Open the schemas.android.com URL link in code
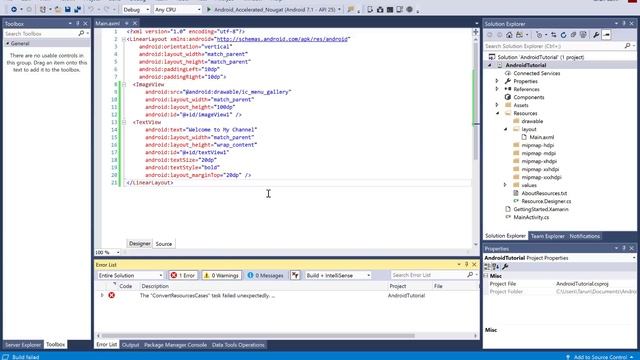This screenshot has height=360, width=640. coord(282,39)
